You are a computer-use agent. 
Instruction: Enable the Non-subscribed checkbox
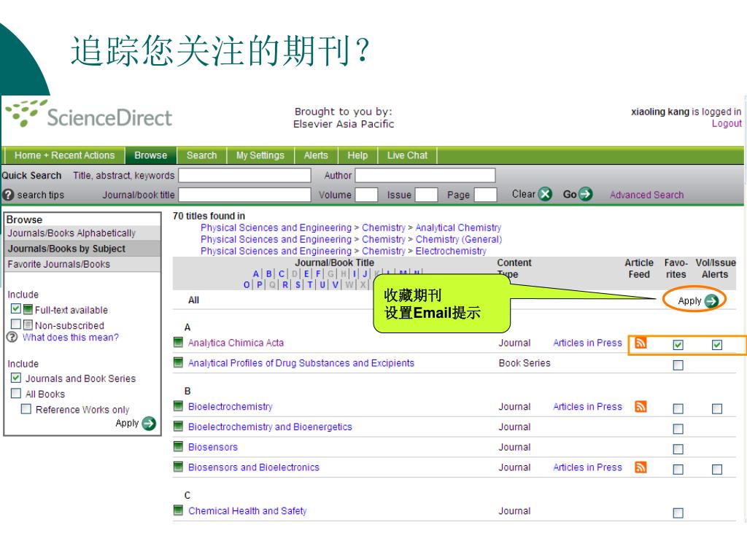tap(16, 324)
